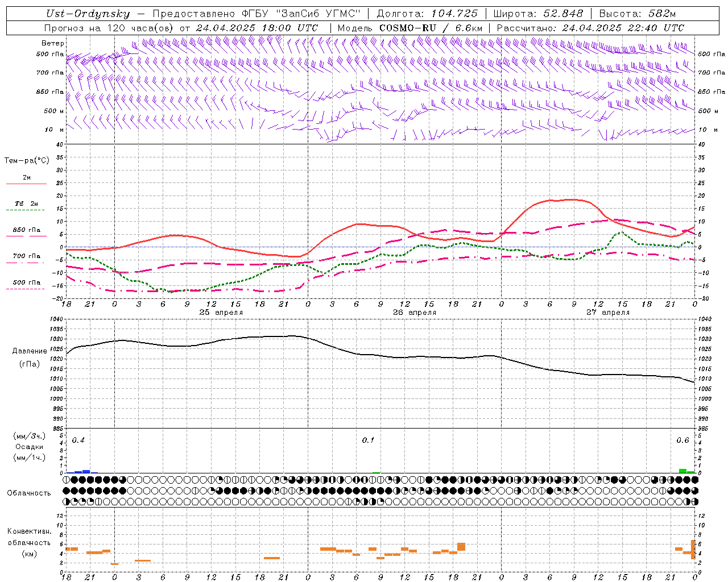Click the (гПа) pressure unit label

click(x=29, y=364)
